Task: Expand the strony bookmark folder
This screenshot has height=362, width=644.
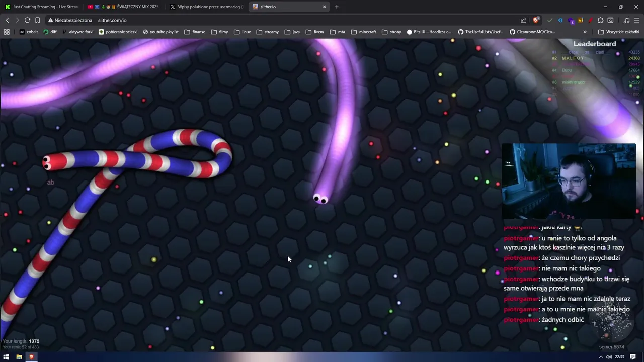Action: pyautogui.click(x=391, y=32)
